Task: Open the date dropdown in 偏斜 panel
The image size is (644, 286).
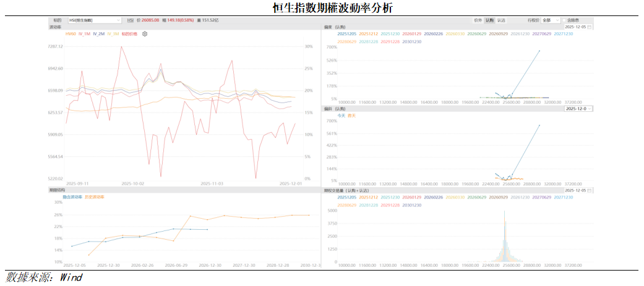Action: click(x=578, y=109)
